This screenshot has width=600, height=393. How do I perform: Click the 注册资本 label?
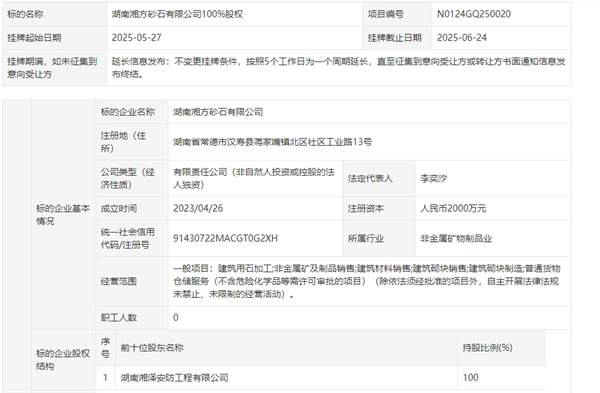pyautogui.click(x=365, y=209)
